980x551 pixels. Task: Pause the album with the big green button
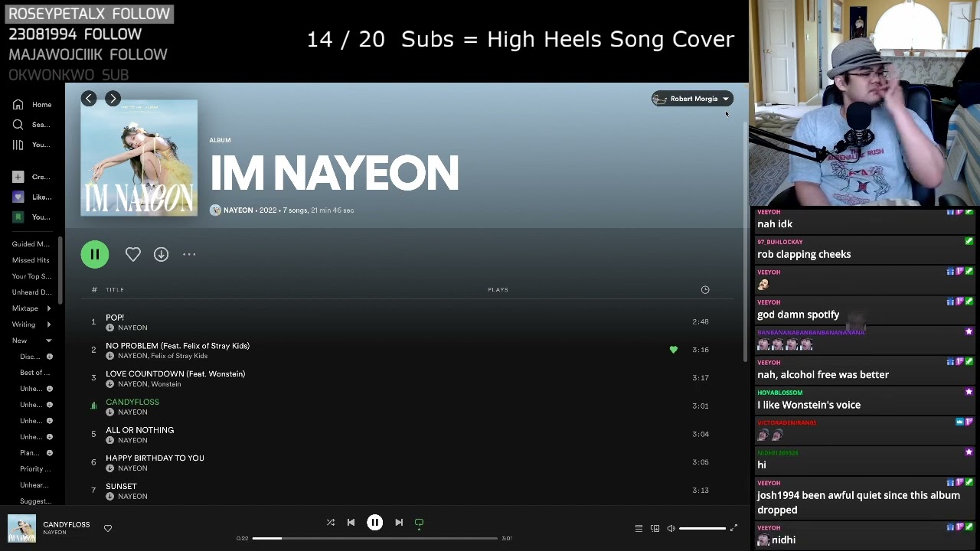pyautogui.click(x=95, y=254)
